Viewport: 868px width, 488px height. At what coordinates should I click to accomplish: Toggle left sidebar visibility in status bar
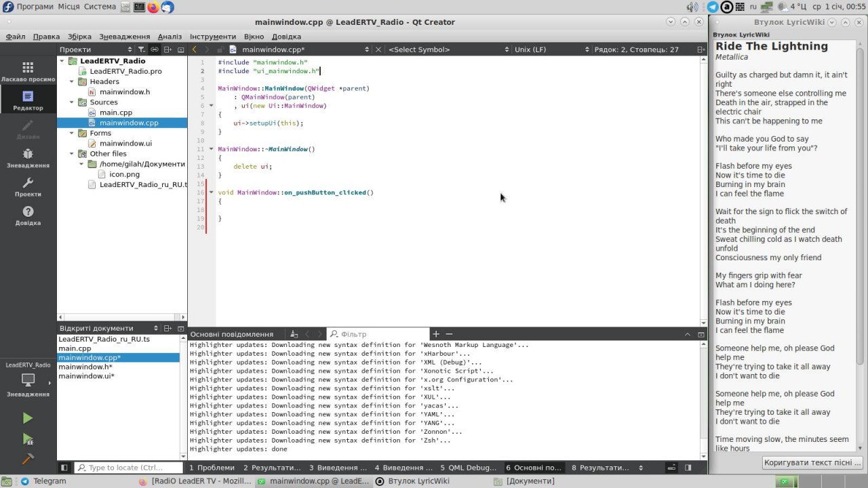(64, 468)
